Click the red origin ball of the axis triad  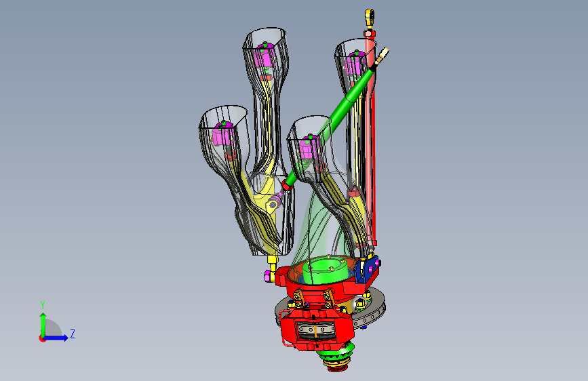pyautogui.click(x=41, y=338)
